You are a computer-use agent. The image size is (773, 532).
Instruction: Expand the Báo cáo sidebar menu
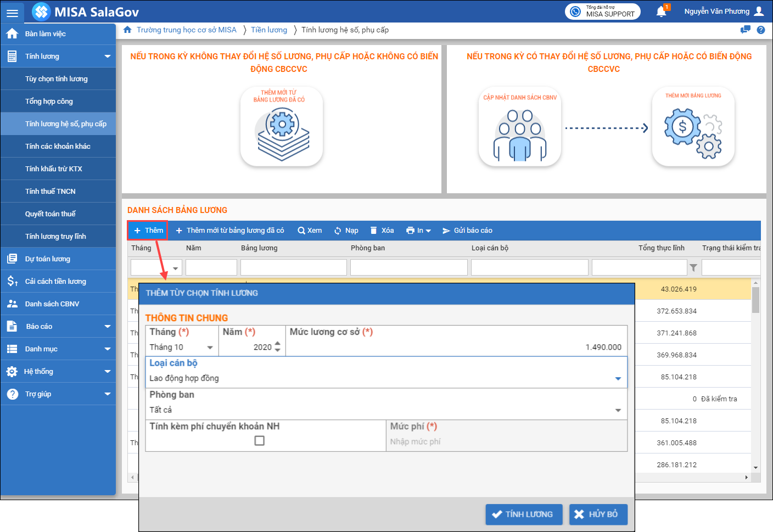(108, 326)
